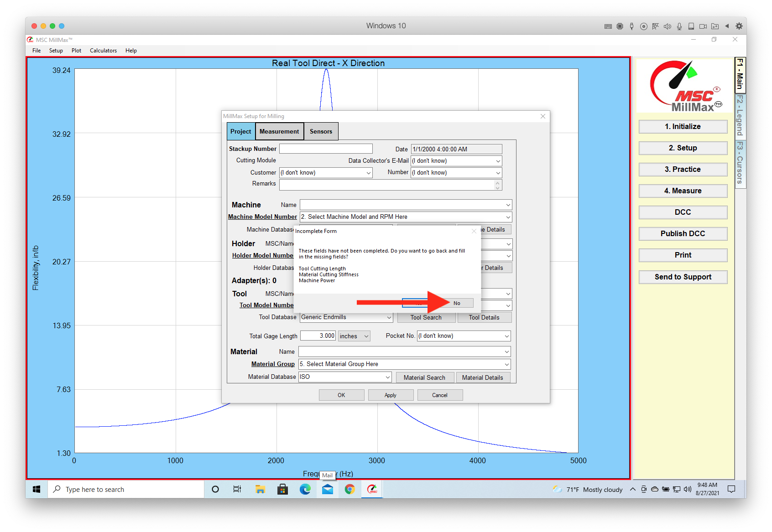Open Microsoft Store from taskbar
This screenshot has width=772, height=532.
pos(283,489)
